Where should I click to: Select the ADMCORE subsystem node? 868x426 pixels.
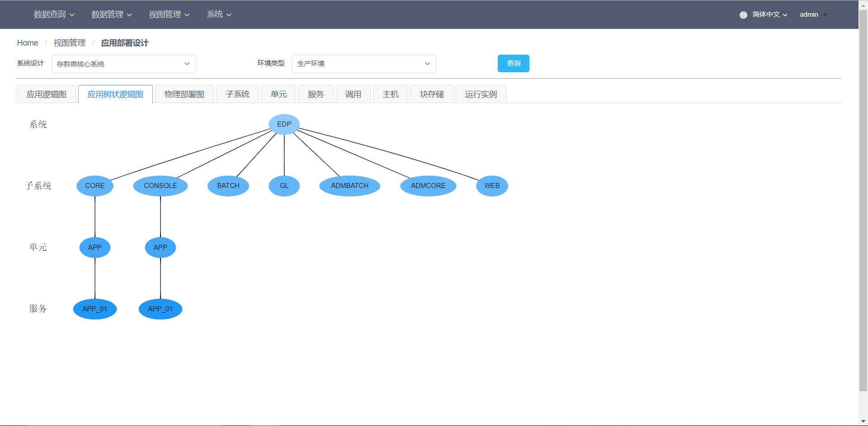pos(428,186)
